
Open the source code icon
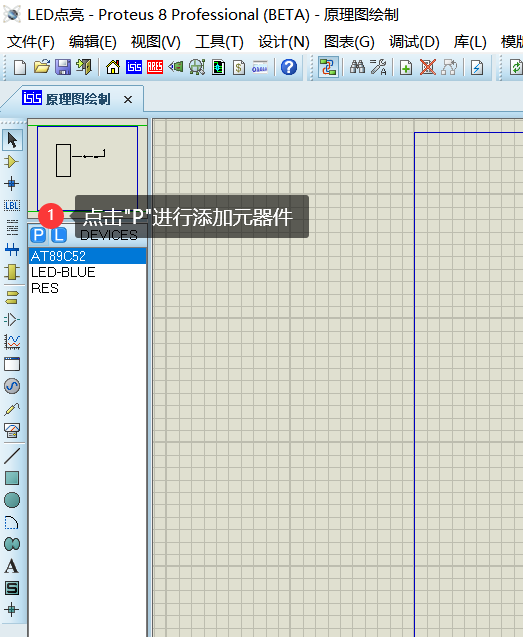[x=260, y=67]
